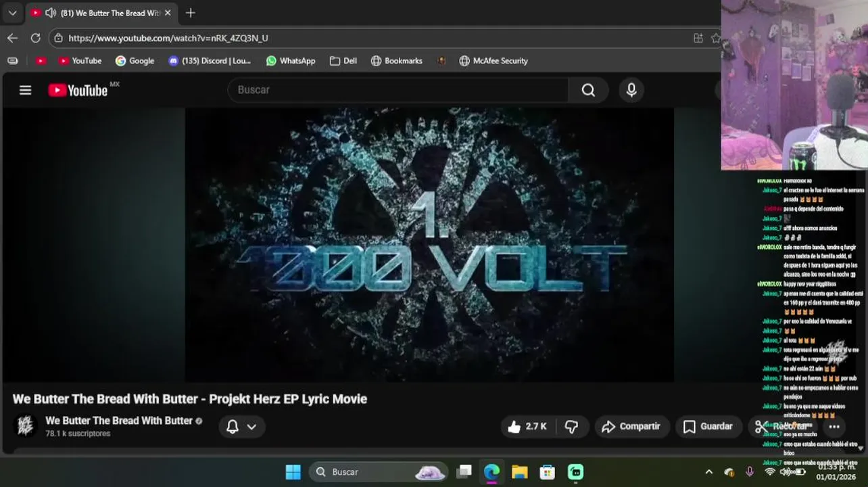Click the YouTube search magnifier button
Screen dimensions: 868x487
pyautogui.click(x=588, y=90)
